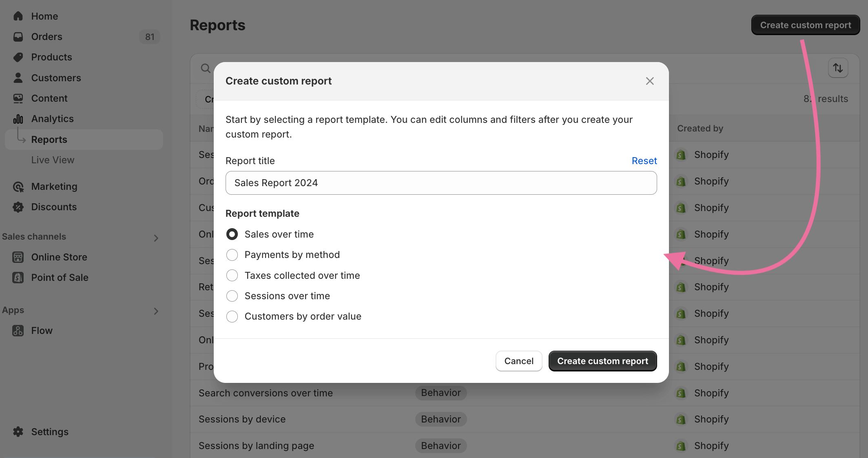Image resolution: width=868 pixels, height=458 pixels.
Task: Click the Created by column header
Action: [700, 128]
